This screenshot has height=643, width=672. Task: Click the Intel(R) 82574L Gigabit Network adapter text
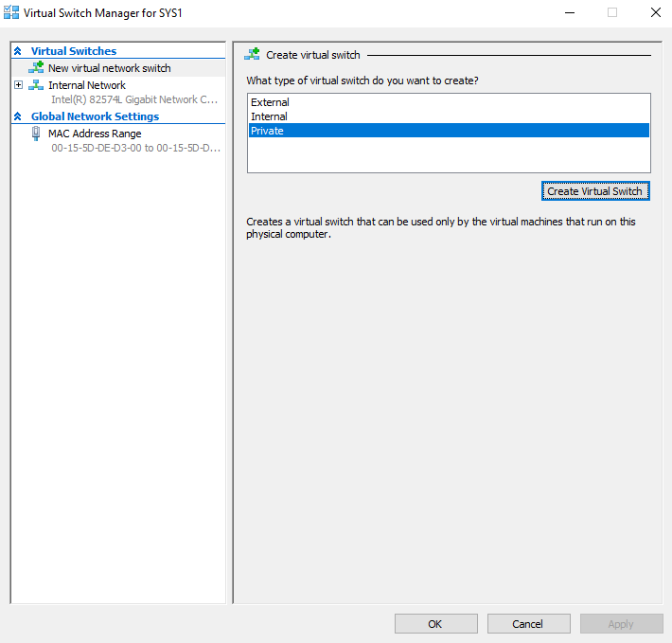(134, 99)
